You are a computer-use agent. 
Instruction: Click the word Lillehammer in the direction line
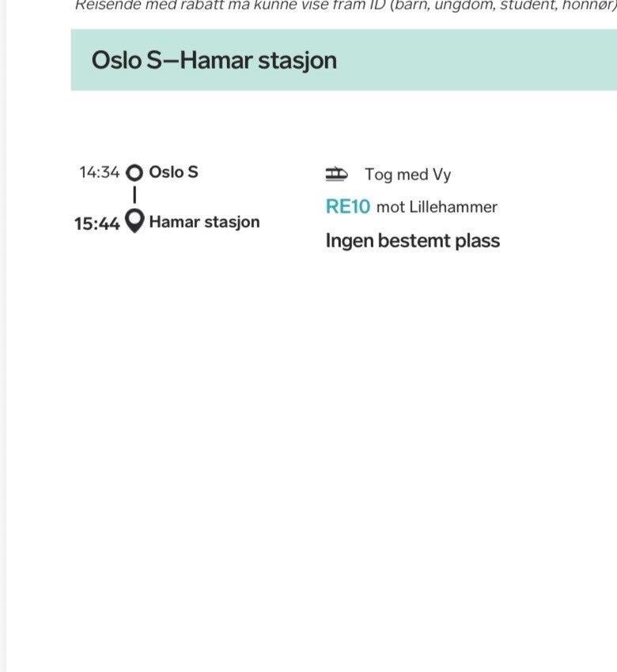tap(453, 207)
